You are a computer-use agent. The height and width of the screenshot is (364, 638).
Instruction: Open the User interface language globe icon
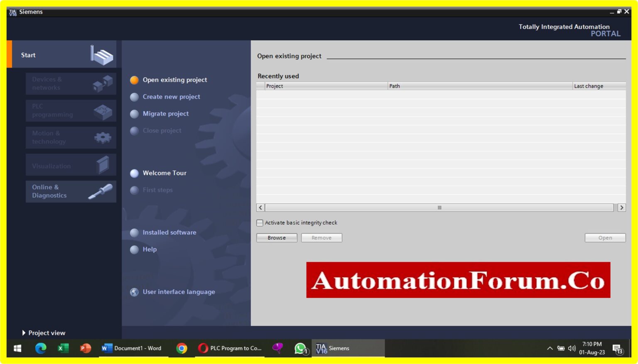[x=134, y=292]
